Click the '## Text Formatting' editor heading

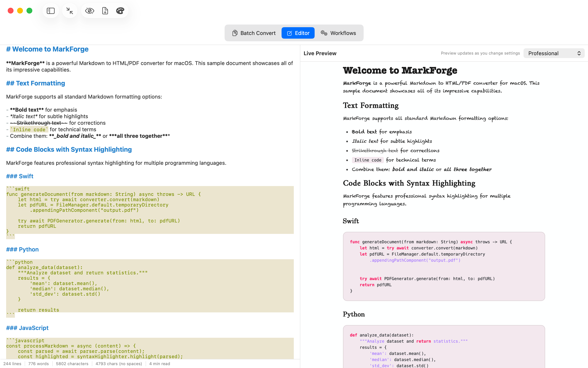click(36, 83)
